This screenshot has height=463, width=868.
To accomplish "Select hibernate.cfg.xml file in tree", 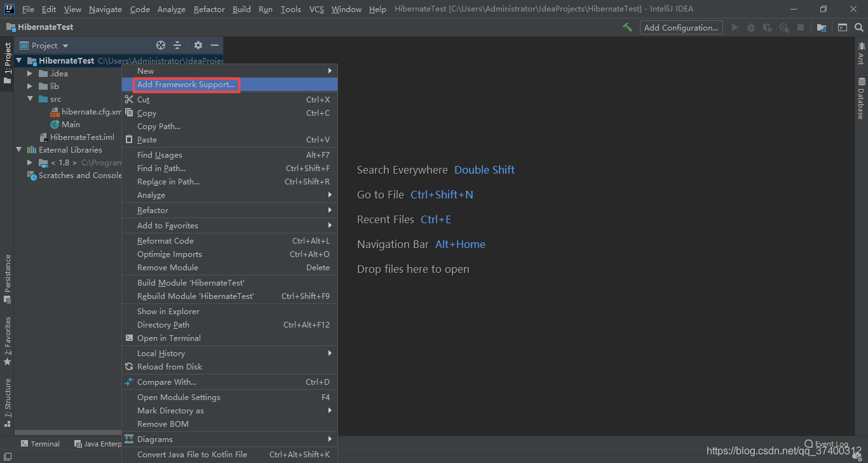I will tap(86, 112).
